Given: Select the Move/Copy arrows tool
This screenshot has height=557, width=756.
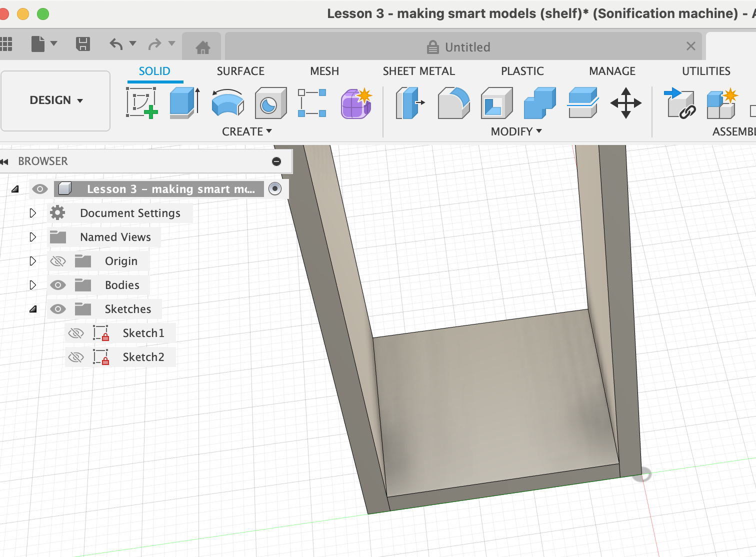Looking at the screenshot, I should tap(625, 103).
